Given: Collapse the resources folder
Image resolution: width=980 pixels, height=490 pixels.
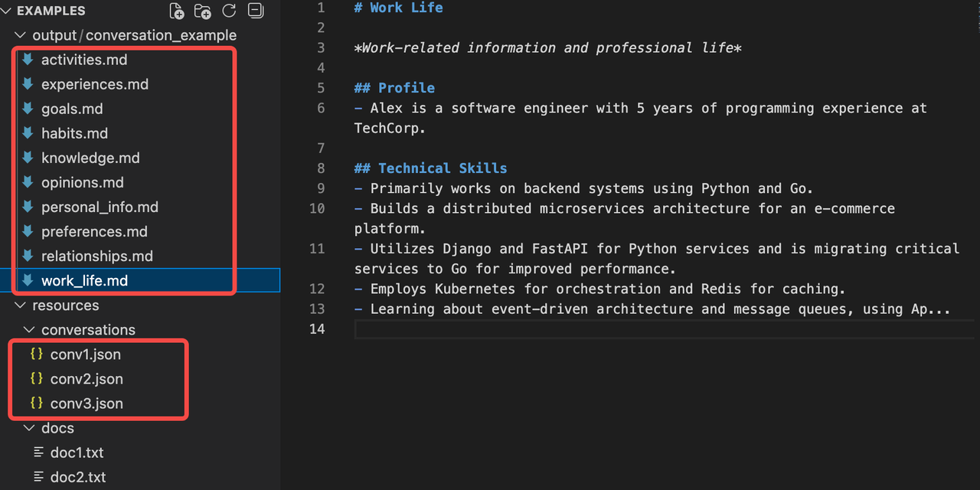Looking at the screenshot, I should point(21,305).
